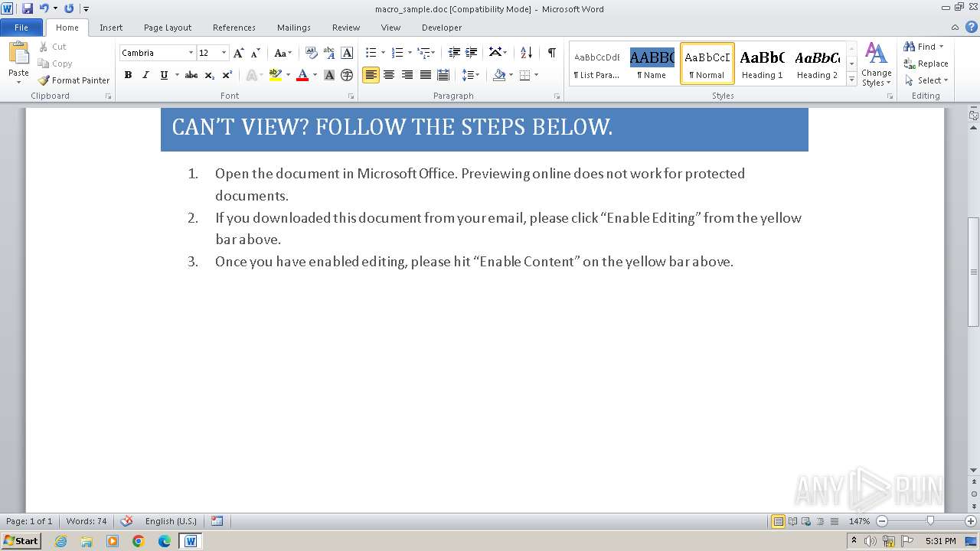Click the zoom slider handle

(930, 521)
